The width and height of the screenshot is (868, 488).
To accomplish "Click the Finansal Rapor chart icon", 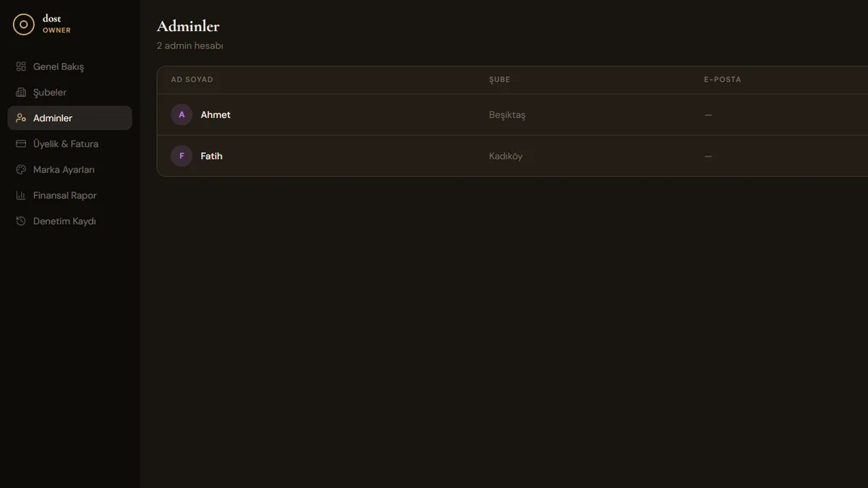I will point(21,195).
